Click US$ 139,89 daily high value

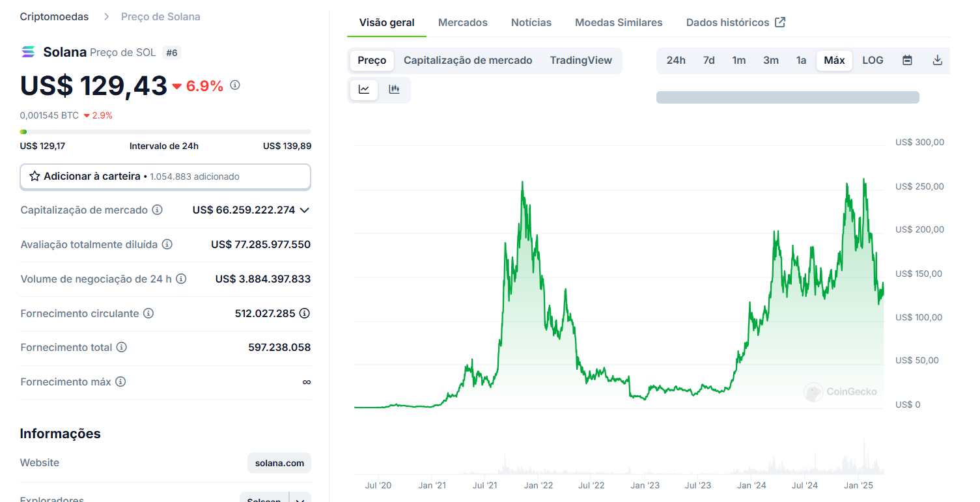(x=287, y=146)
